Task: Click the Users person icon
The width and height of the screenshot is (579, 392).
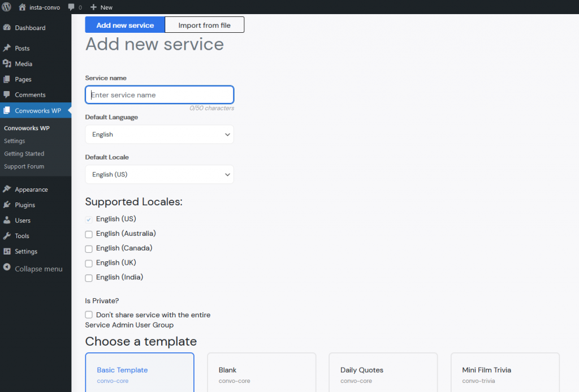Action: (x=7, y=220)
